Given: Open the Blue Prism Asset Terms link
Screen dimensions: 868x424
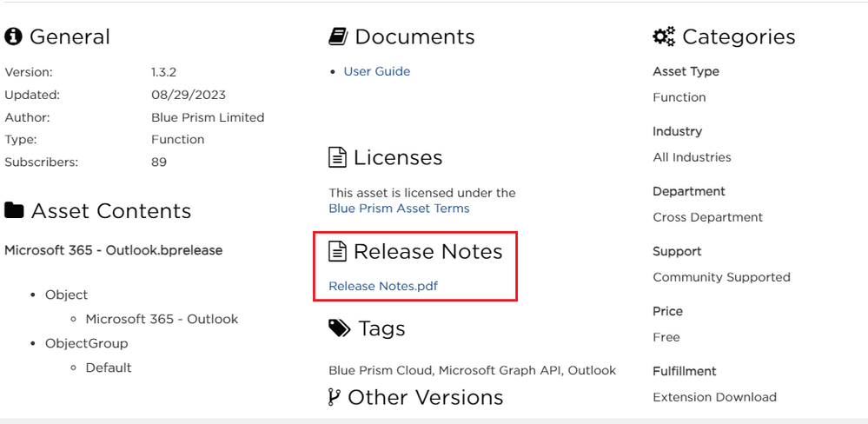Looking at the screenshot, I should tap(399, 209).
